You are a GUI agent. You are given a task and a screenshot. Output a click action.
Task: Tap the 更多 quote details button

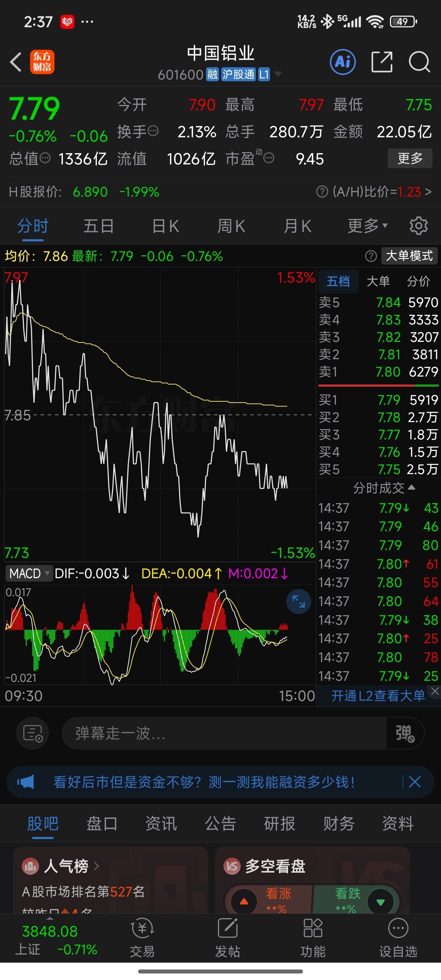410,158
